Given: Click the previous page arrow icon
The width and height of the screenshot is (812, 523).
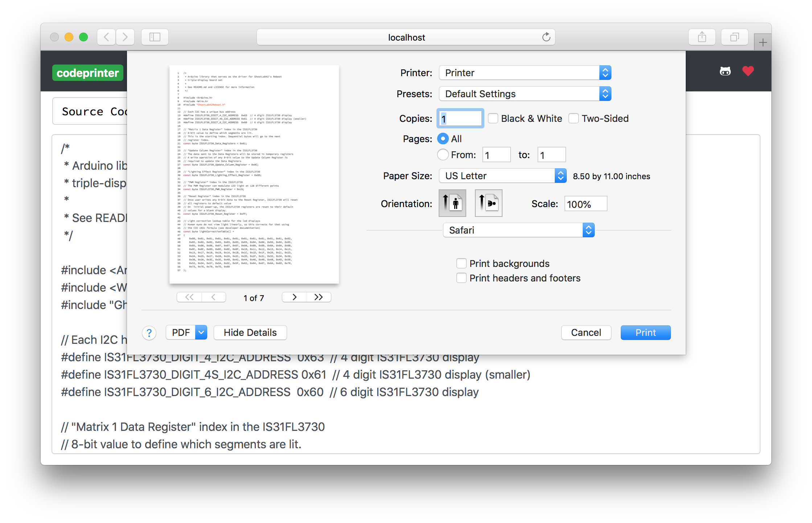Looking at the screenshot, I should 214,298.
